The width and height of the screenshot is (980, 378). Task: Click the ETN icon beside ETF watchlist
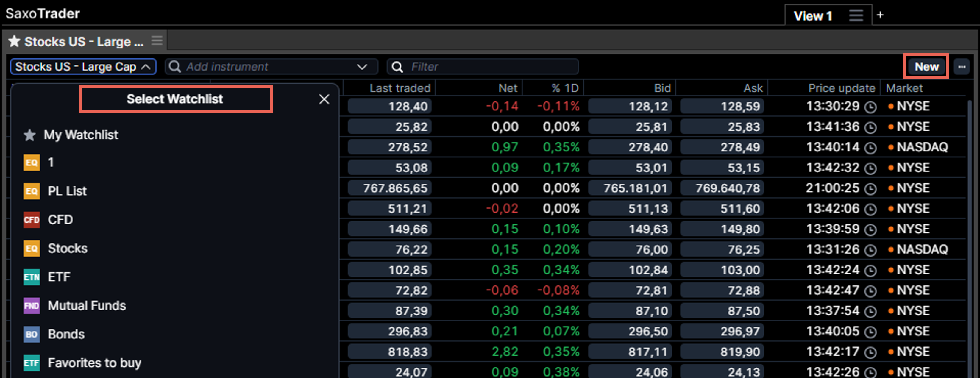point(32,277)
